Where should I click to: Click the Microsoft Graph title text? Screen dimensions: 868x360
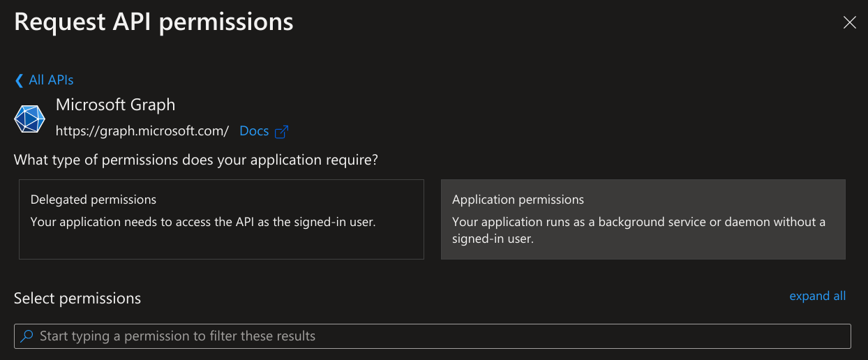115,105
